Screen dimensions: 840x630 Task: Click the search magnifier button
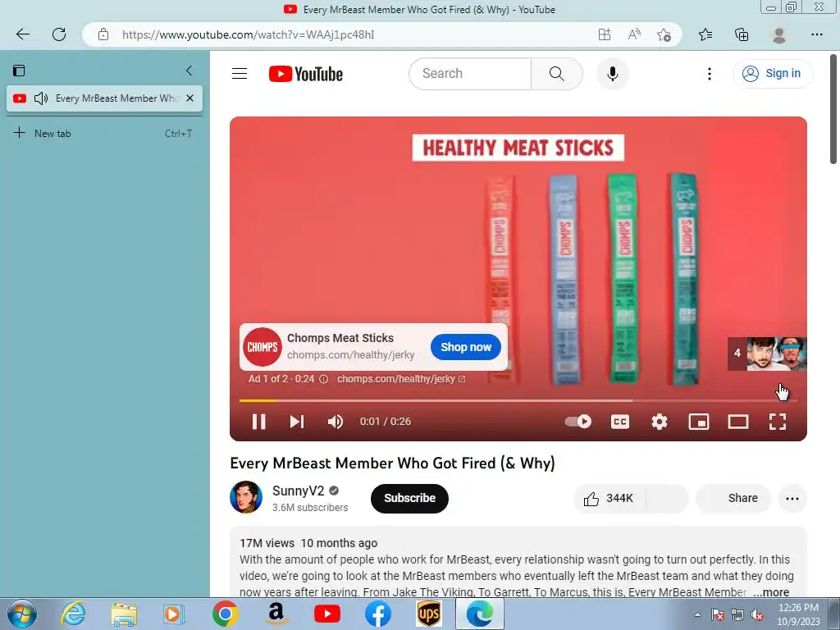click(557, 73)
